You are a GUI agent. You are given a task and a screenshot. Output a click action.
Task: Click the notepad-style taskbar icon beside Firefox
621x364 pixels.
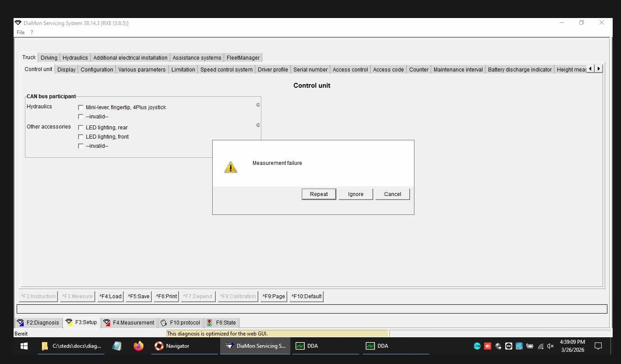(117, 346)
